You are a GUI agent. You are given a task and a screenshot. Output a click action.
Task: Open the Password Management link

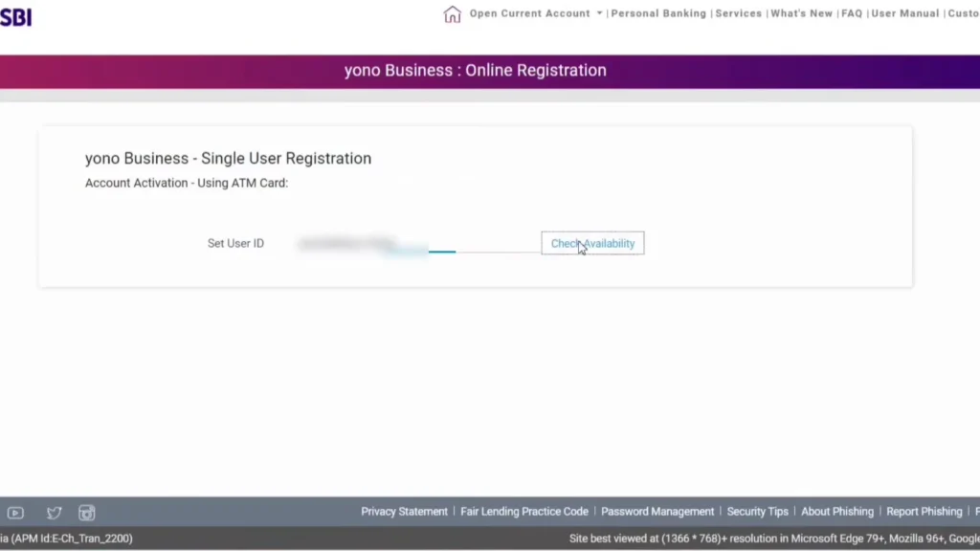pos(657,511)
